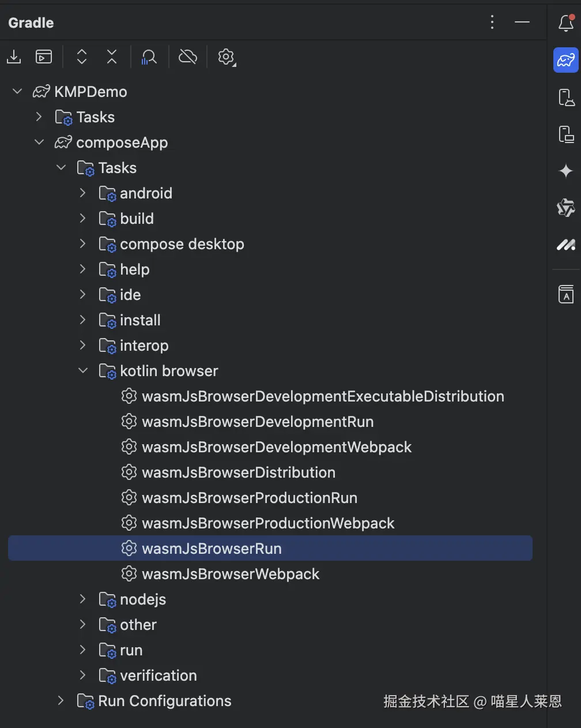Click the Expand All toolbar icon
The height and width of the screenshot is (728, 581).
point(82,57)
